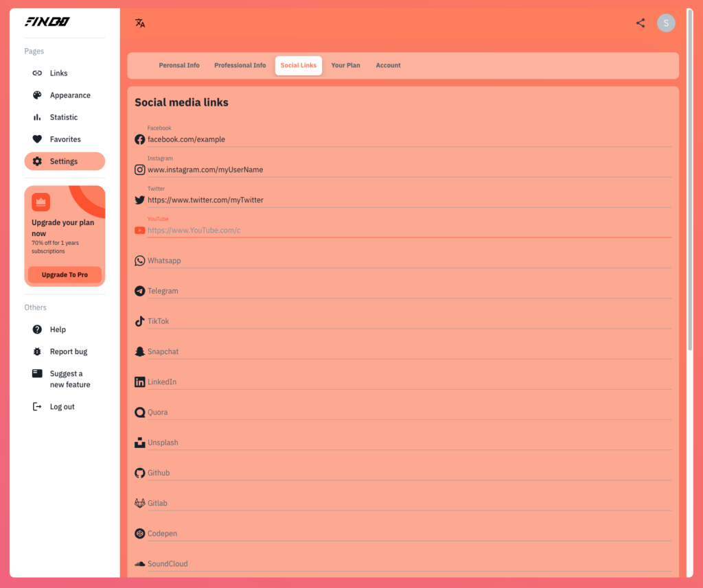The width and height of the screenshot is (703, 588).
Task: Click the Help question mark icon
Action: (x=37, y=329)
